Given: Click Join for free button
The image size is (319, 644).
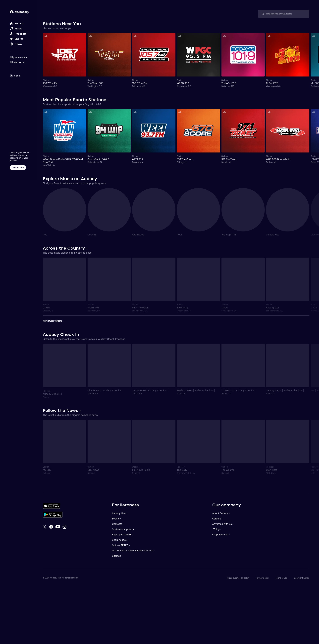Looking at the screenshot, I should [x=18, y=167].
